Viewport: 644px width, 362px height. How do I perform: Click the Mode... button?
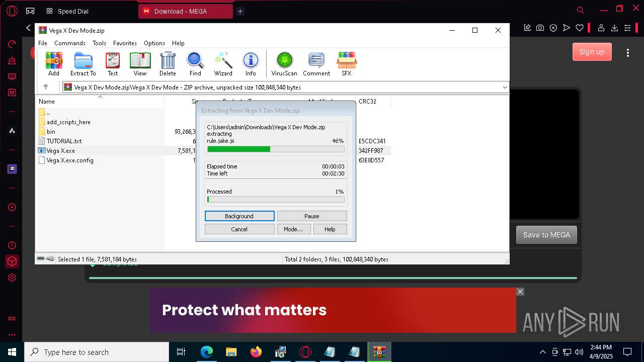coord(293,229)
